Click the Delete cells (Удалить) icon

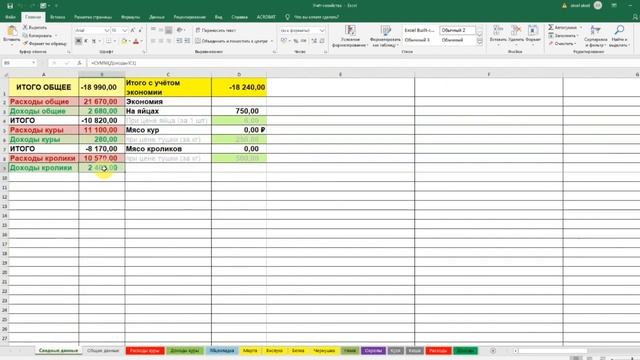tap(516, 30)
